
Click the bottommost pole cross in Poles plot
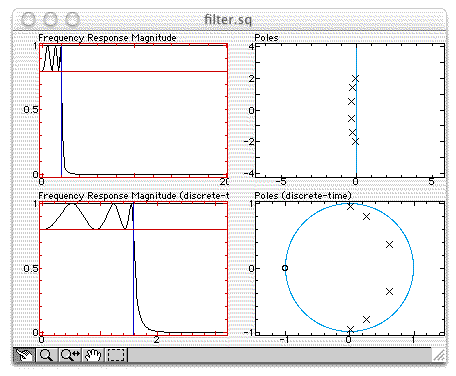pyautogui.click(x=356, y=142)
